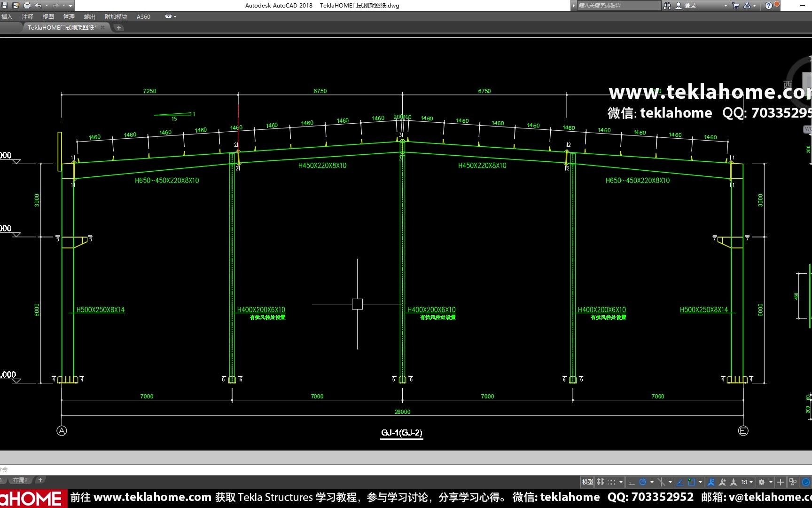Open the Polar tracking angles dropdown arrow
The image size is (812, 508).
652,482
